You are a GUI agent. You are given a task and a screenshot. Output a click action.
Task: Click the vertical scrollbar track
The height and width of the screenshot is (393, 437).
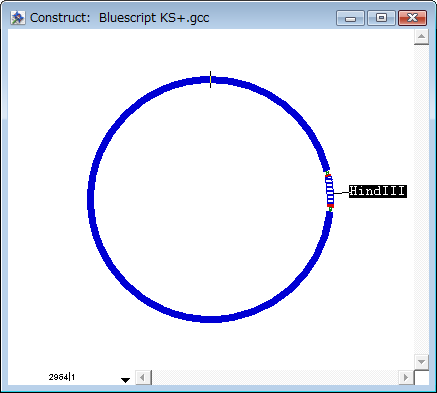[x=421, y=199]
